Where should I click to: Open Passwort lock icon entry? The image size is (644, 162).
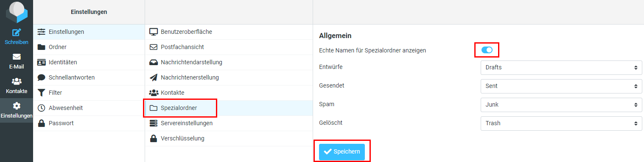[89, 123]
